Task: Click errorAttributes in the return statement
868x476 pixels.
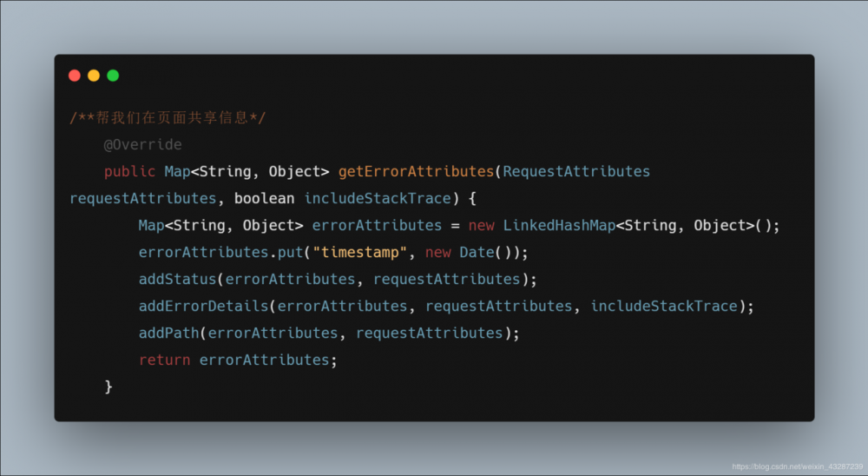Action: 264,360
